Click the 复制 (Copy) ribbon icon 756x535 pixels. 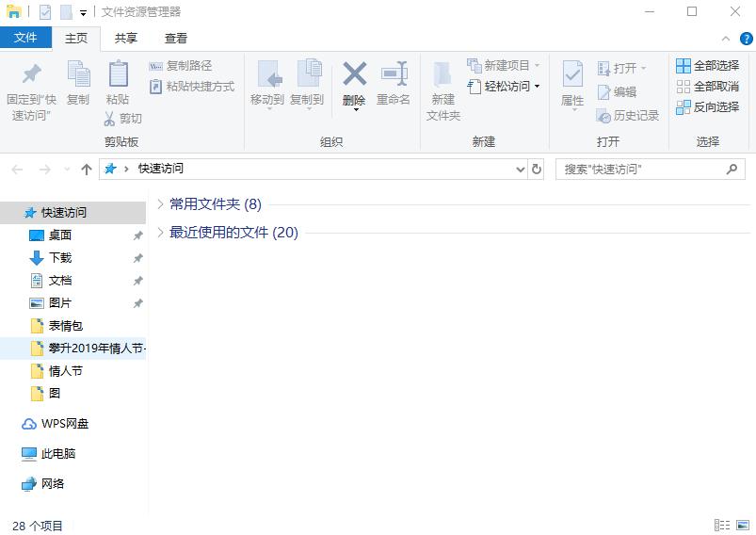pyautogui.click(x=78, y=73)
